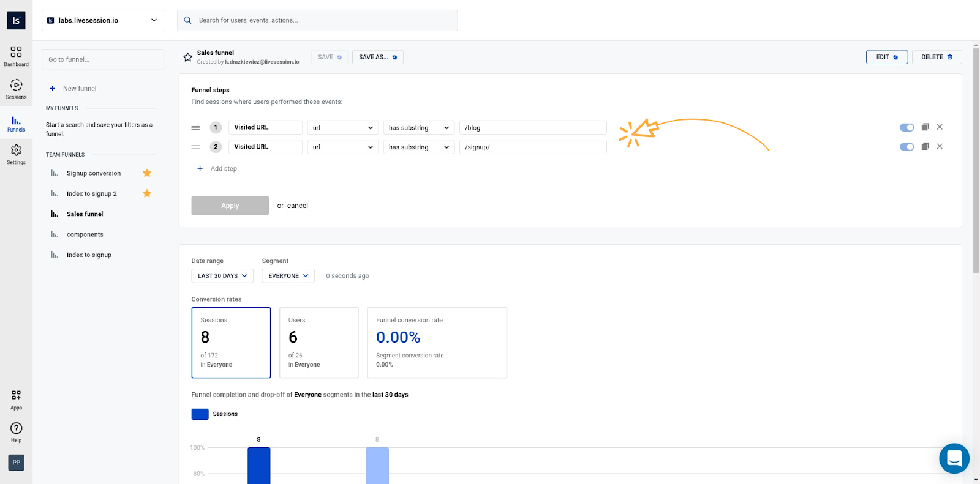Click plus icon beside Add step
This screenshot has width=980, height=484.
[200, 168]
